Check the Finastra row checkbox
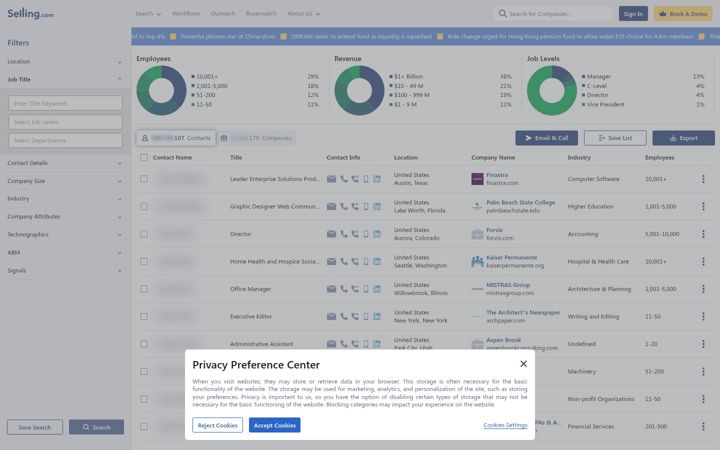 [x=144, y=179]
